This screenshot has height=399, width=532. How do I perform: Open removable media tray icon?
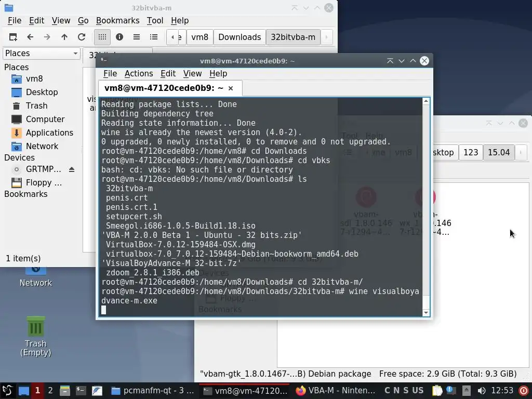click(x=466, y=391)
